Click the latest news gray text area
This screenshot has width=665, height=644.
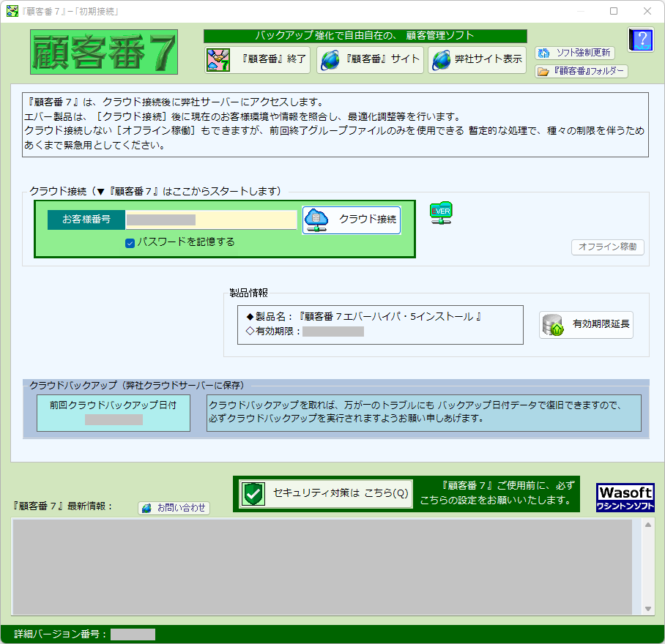tap(322, 567)
